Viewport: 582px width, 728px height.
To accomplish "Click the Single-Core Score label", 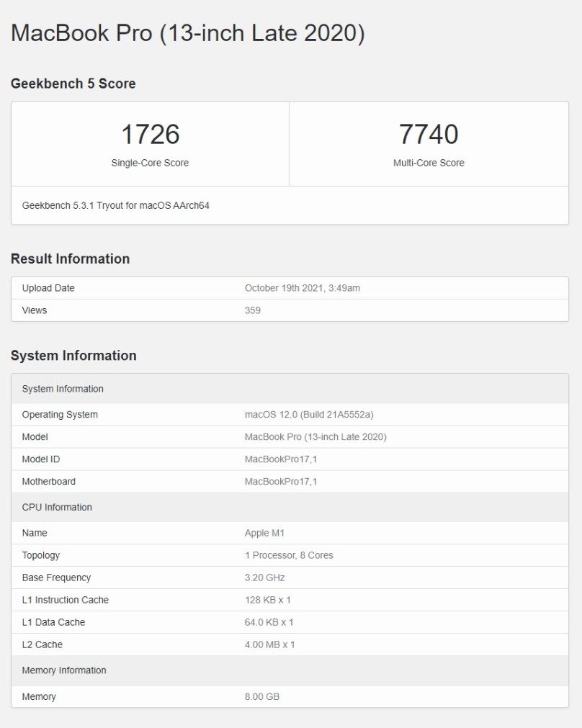I will pyautogui.click(x=150, y=163).
